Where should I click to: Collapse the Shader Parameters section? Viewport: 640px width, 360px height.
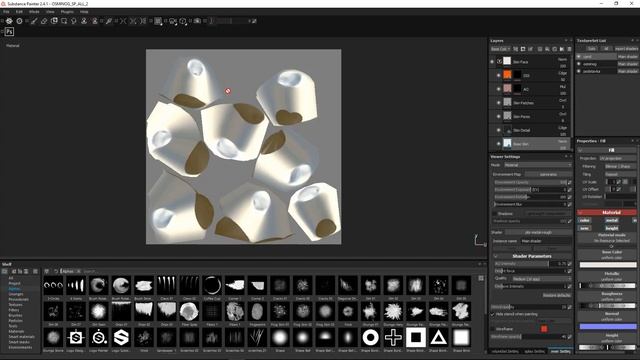(496, 256)
